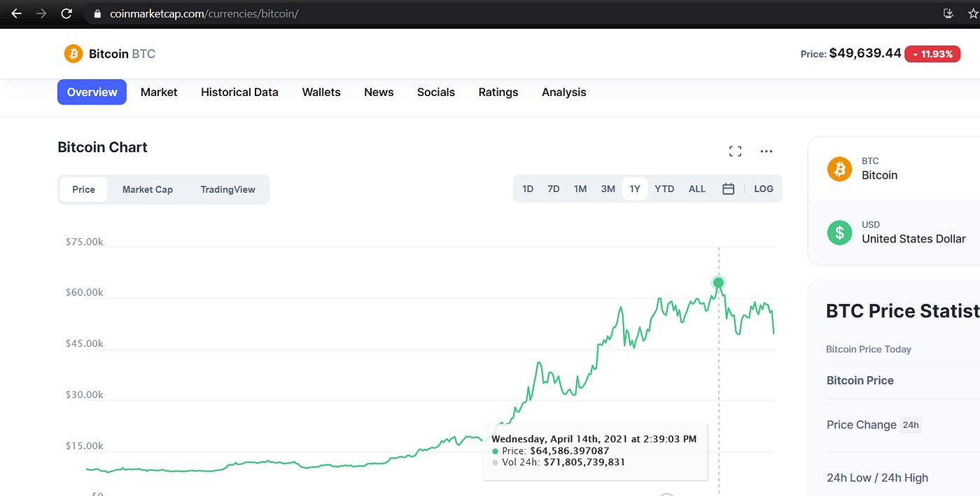Image resolution: width=980 pixels, height=496 pixels.
Task: Click the green dollar sign USD icon
Action: 839,232
